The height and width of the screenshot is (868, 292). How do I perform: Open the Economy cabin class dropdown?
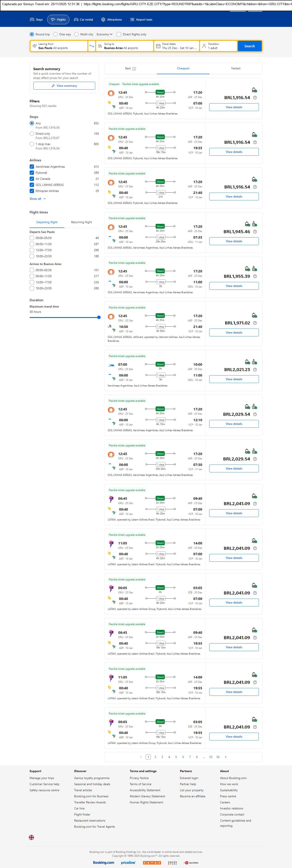[104, 34]
